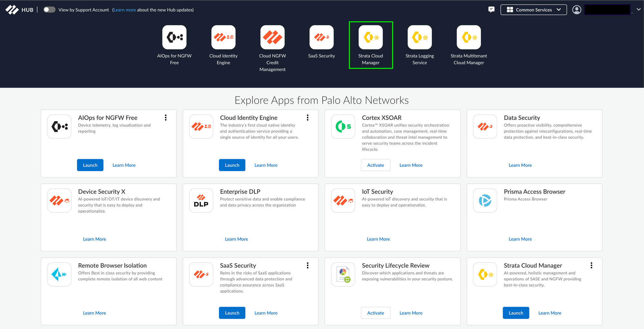The image size is (644, 329).
Task: Click the Prisma Access Browser card icon
Action: (x=485, y=200)
